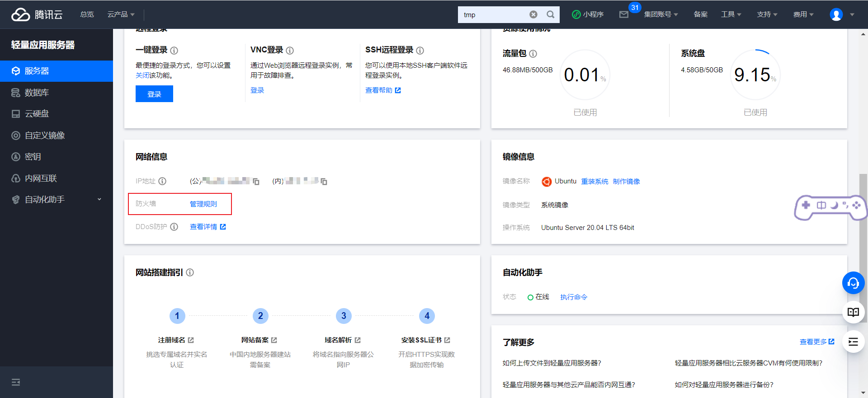Open 如何对轻量应用服务器进行备份 article
The height and width of the screenshot is (398, 868).
(x=724, y=385)
